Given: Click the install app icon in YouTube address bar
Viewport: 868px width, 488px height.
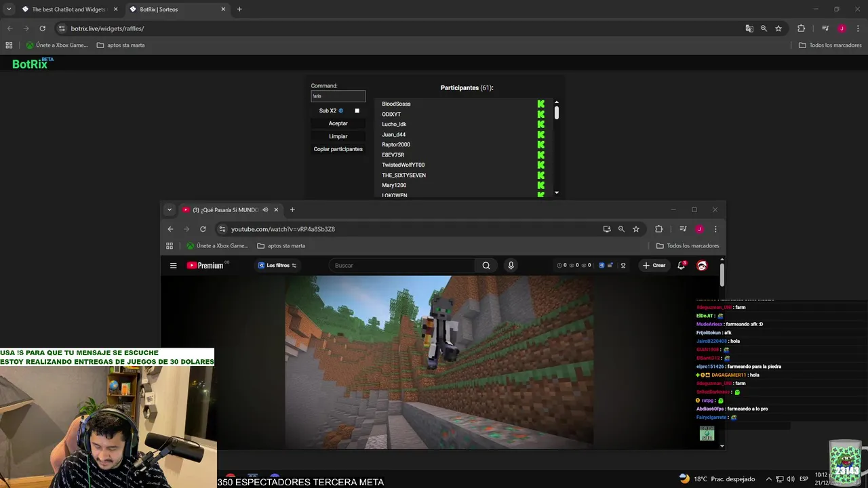Looking at the screenshot, I should 607,229.
